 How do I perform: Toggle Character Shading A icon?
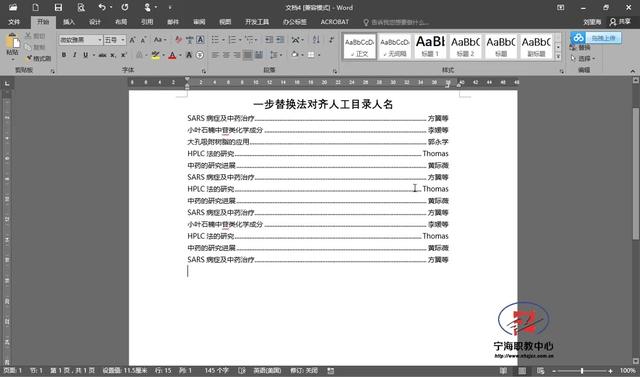pyautogui.click(x=189, y=55)
